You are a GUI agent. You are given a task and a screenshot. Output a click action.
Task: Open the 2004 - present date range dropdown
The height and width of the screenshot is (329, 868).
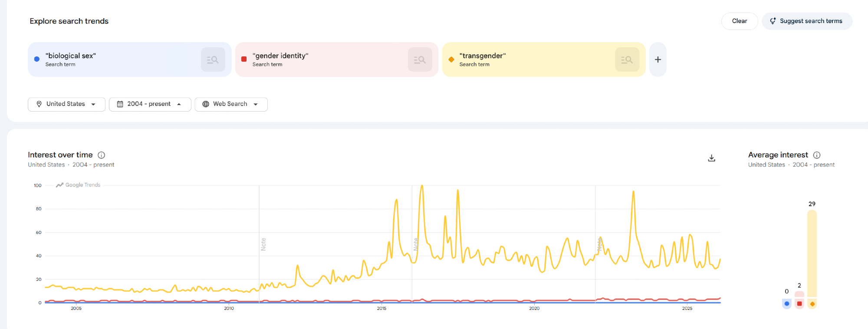click(x=150, y=104)
